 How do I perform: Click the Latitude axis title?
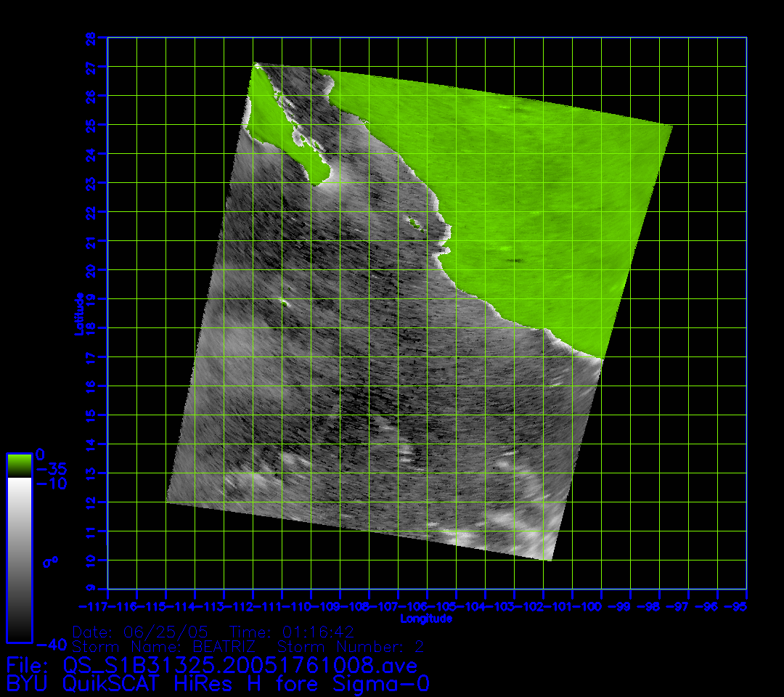[77, 314]
